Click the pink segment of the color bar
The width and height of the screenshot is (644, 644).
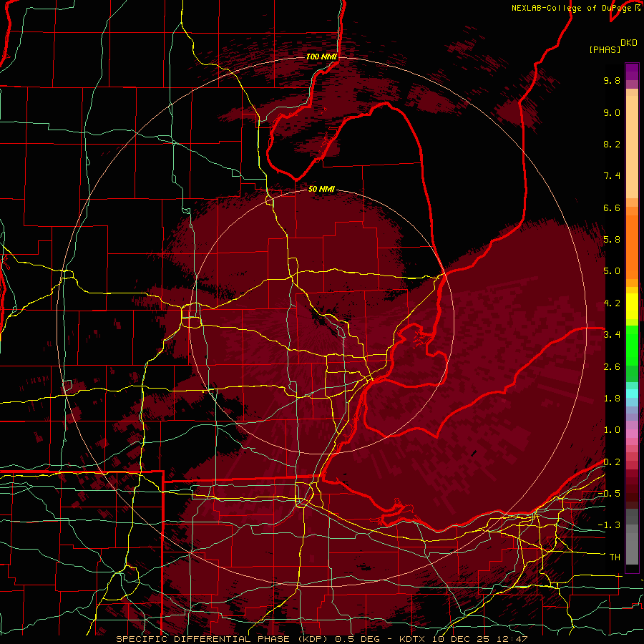point(632,434)
